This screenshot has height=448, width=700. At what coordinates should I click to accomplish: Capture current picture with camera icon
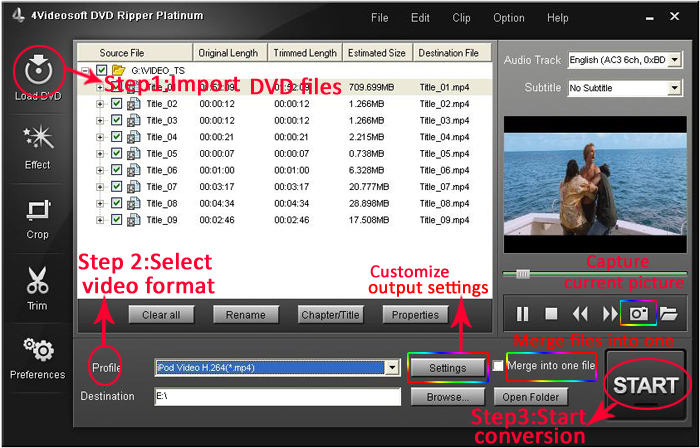[x=639, y=314]
